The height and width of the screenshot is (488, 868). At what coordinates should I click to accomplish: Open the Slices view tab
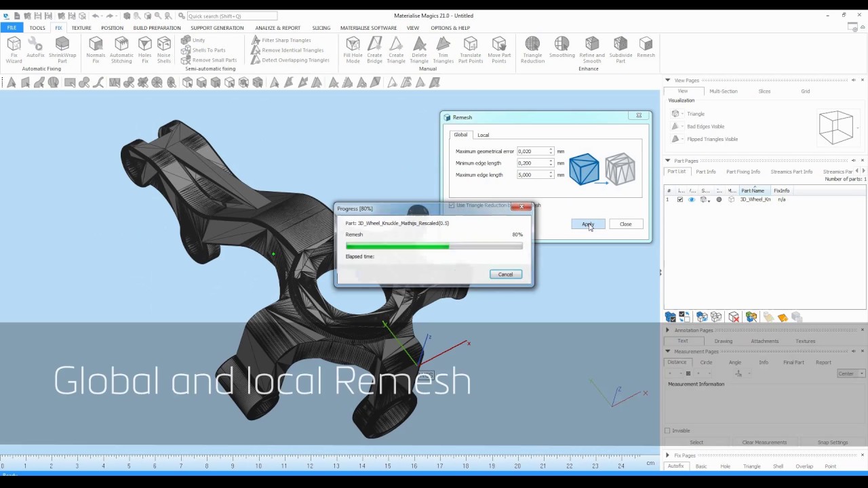coord(764,91)
